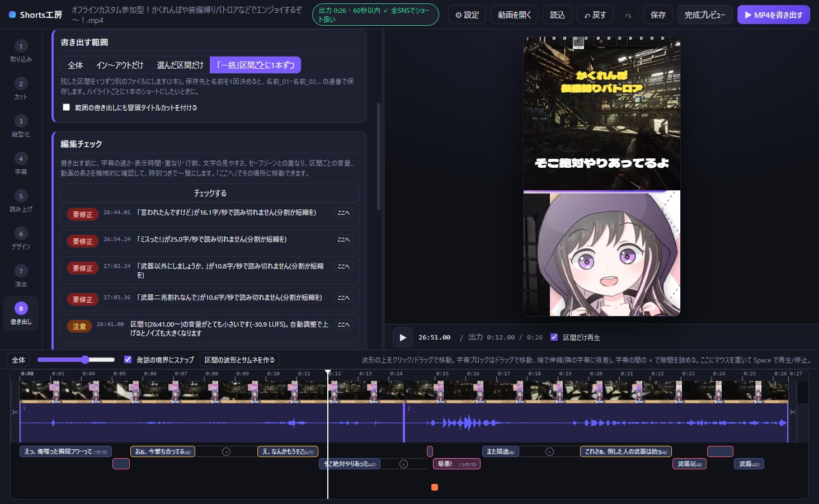Viewport: 819px width, 504px height.
Task: Open 設定 settings
Action: (x=467, y=15)
